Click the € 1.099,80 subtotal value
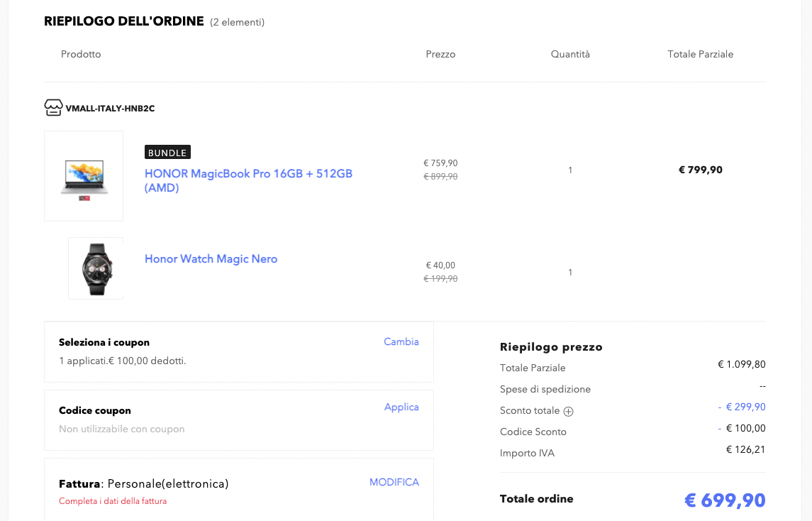 click(x=742, y=364)
